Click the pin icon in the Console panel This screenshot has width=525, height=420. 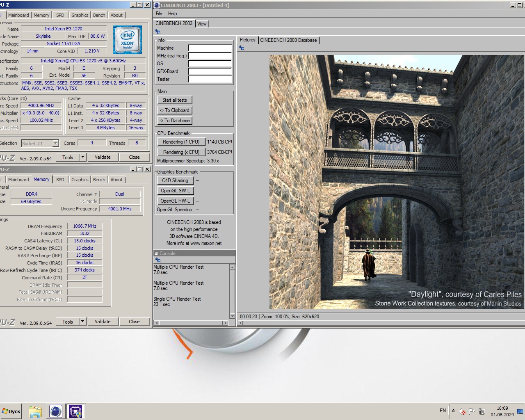tap(157, 260)
